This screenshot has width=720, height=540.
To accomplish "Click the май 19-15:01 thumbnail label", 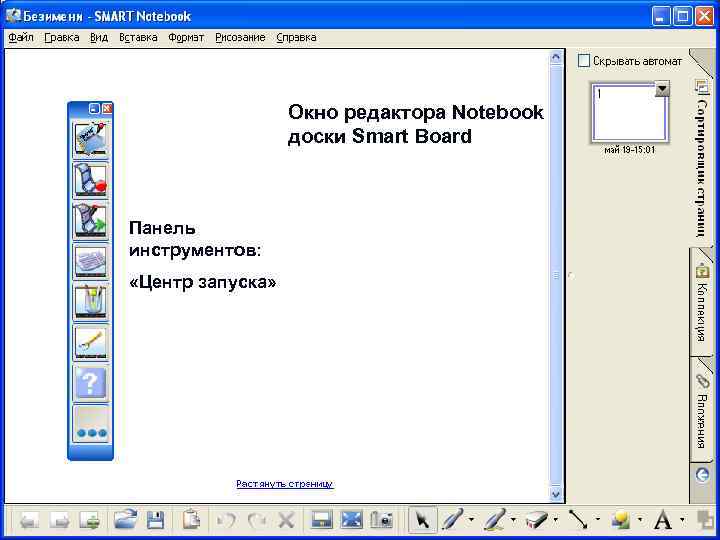I will 630,150.
